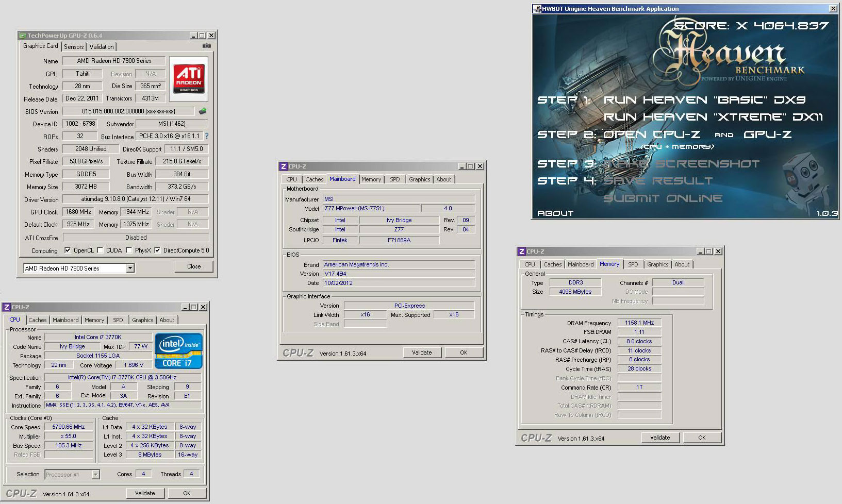
Task: Click the CPU-Z Mainboard window's title icon
Action: pos(284,166)
